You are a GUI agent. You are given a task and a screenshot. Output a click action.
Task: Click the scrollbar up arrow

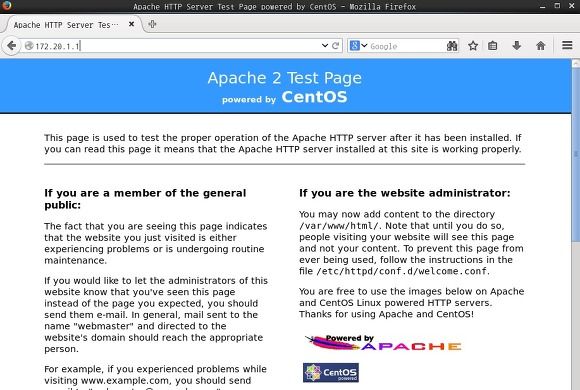[576, 64]
